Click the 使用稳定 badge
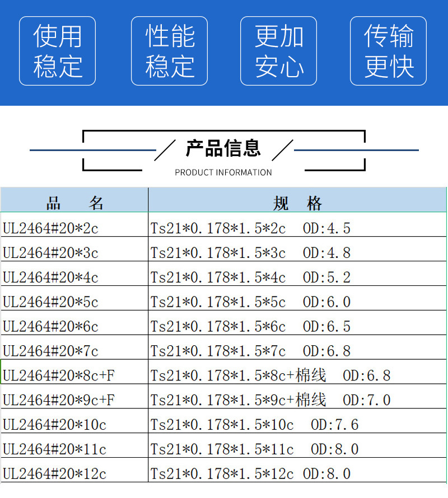This screenshot has height=498, width=448. click(57, 51)
